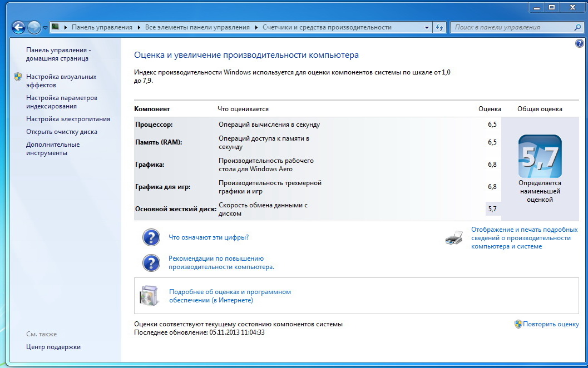The height and width of the screenshot is (368, 588).
Task: Click the Графика: row label
Action: coord(150,165)
